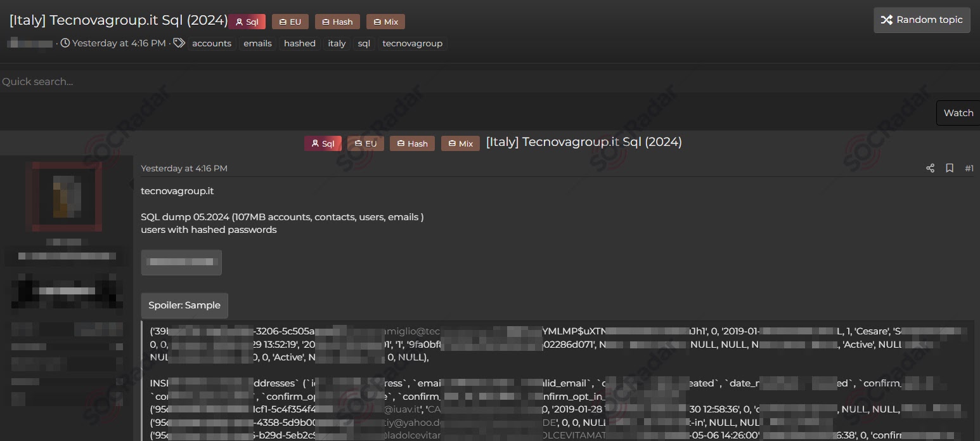980x441 pixels.
Task: Open the 'hashed' tag
Action: point(300,43)
